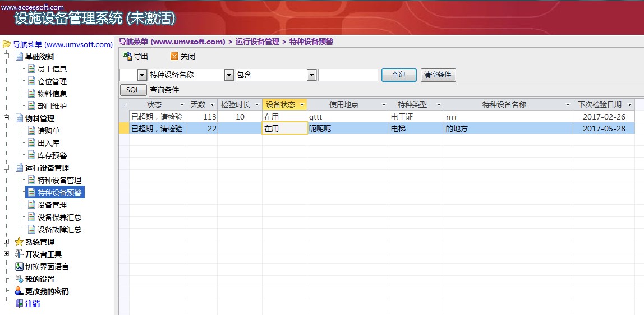Screen dimensions: 644x315
Task: Click the date cell 2017-02-26
Action: click(x=604, y=117)
